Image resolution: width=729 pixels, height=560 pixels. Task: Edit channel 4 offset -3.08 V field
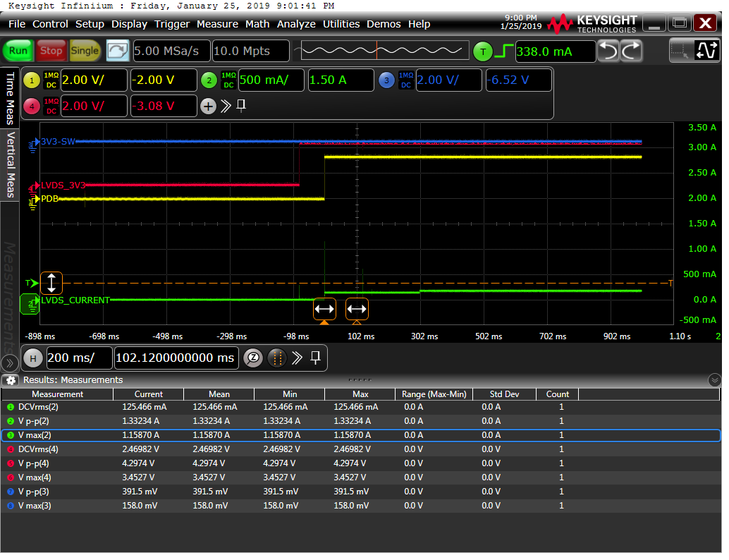164,106
